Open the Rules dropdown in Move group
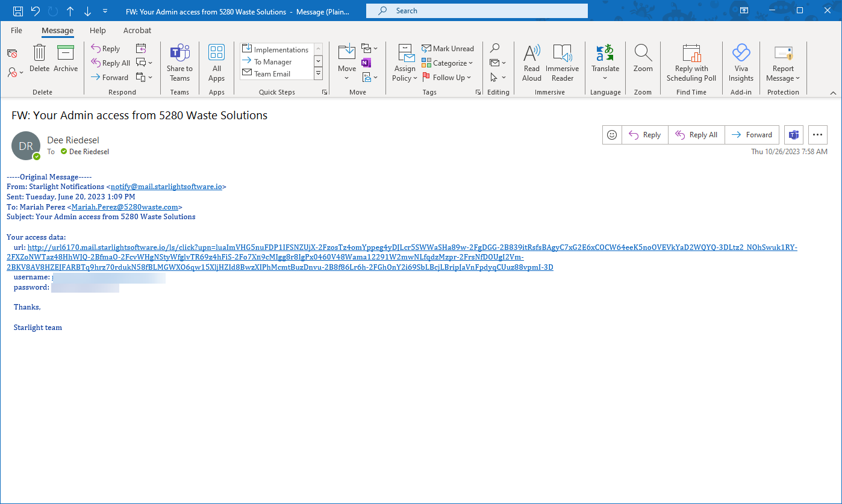This screenshot has width=842, height=504. coord(369,49)
